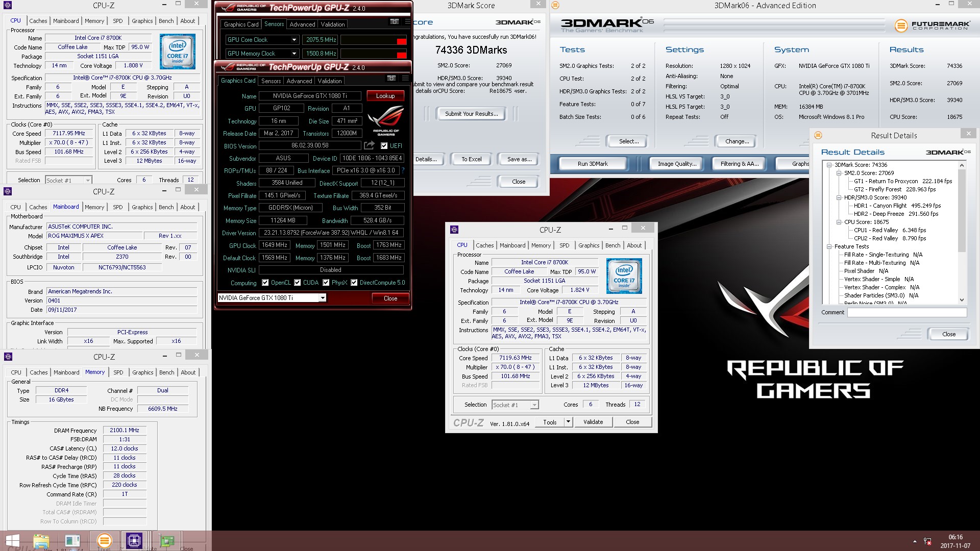Toggle PhysX computing checkbox
Image resolution: width=980 pixels, height=551 pixels.
(x=326, y=283)
